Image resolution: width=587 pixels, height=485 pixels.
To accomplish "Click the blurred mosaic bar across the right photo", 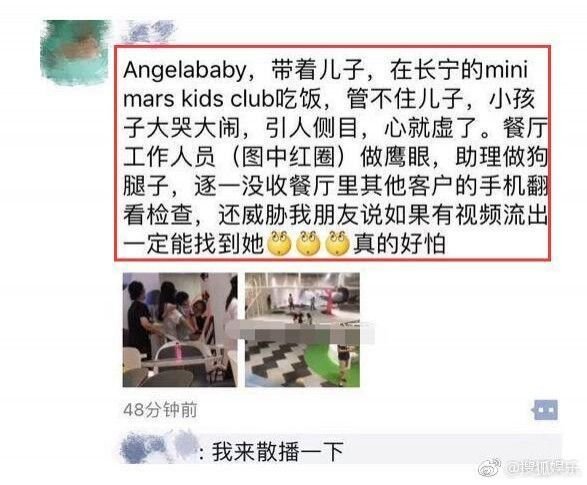I will 308,332.
